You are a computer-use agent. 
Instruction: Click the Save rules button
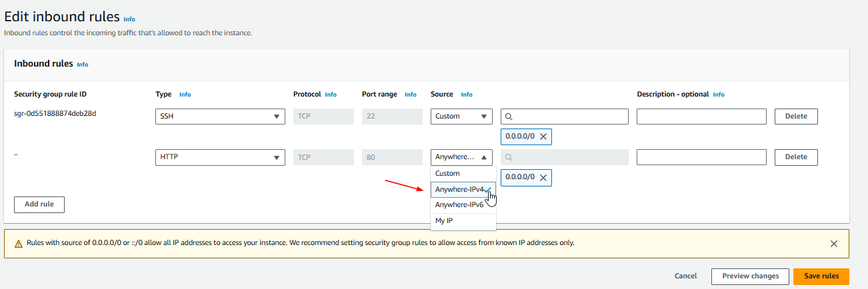click(821, 276)
